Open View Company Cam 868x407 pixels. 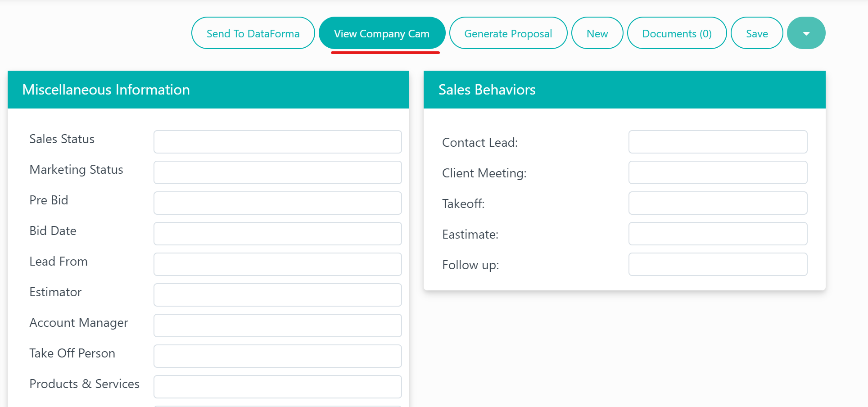click(382, 33)
